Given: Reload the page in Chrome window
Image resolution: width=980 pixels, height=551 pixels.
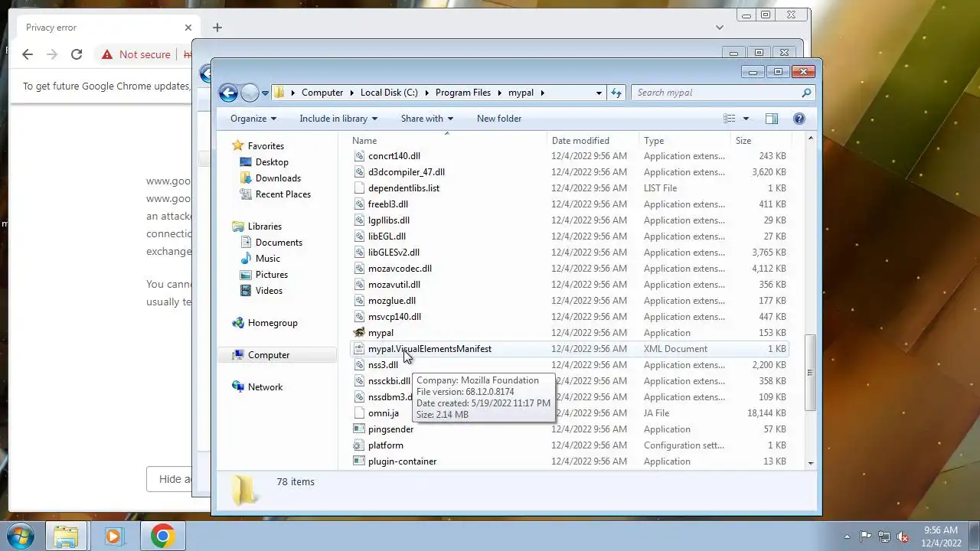Looking at the screenshot, I should pos(77,54).
